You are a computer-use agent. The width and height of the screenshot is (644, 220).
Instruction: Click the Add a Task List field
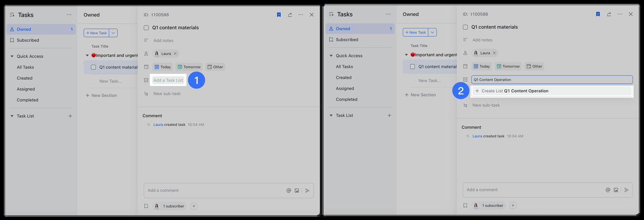coord(168,81)
